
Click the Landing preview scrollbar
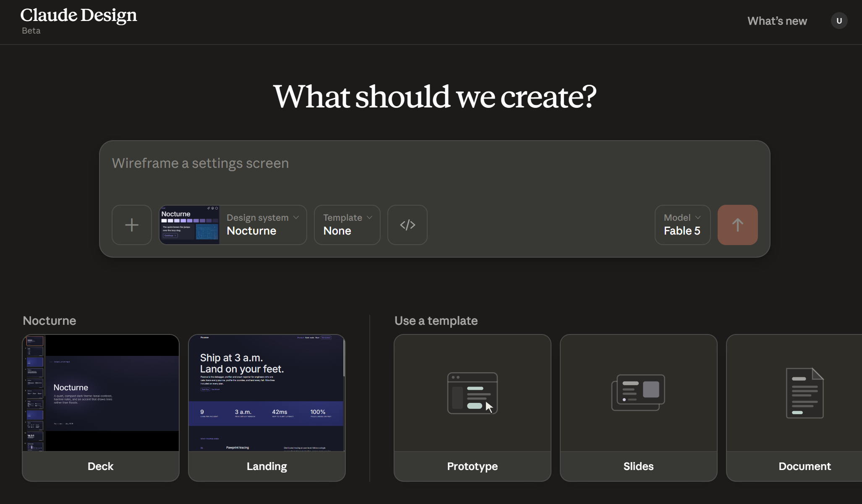pos(344,359)
